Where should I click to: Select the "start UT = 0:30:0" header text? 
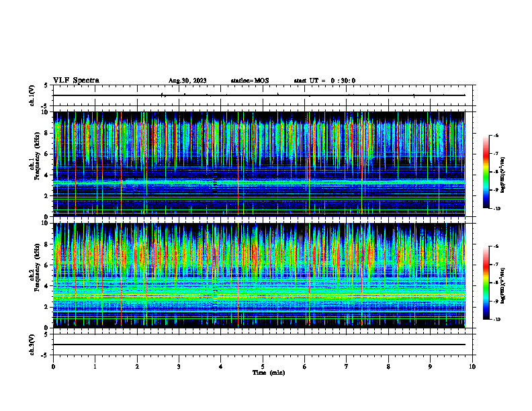coord(324,81)
